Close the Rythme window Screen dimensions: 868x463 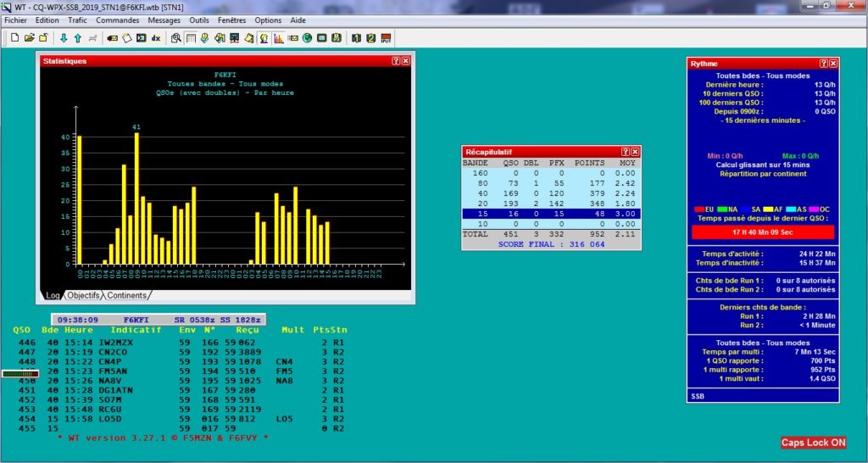834,64
